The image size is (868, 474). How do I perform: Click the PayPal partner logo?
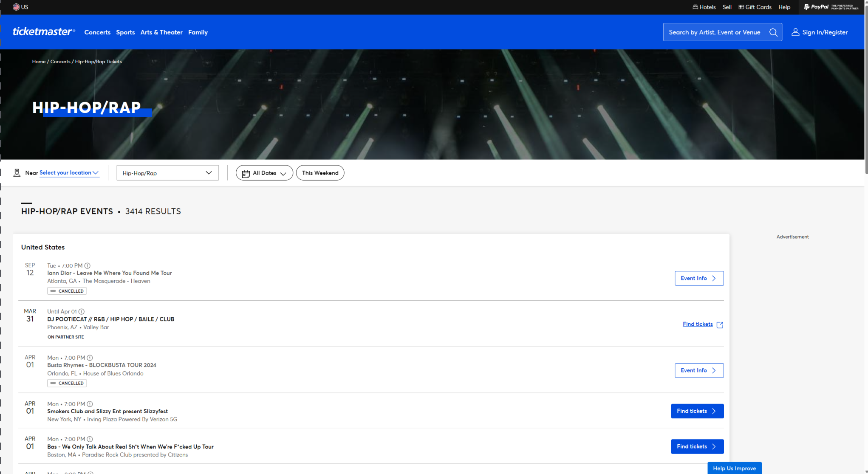[x=831, y=7]
